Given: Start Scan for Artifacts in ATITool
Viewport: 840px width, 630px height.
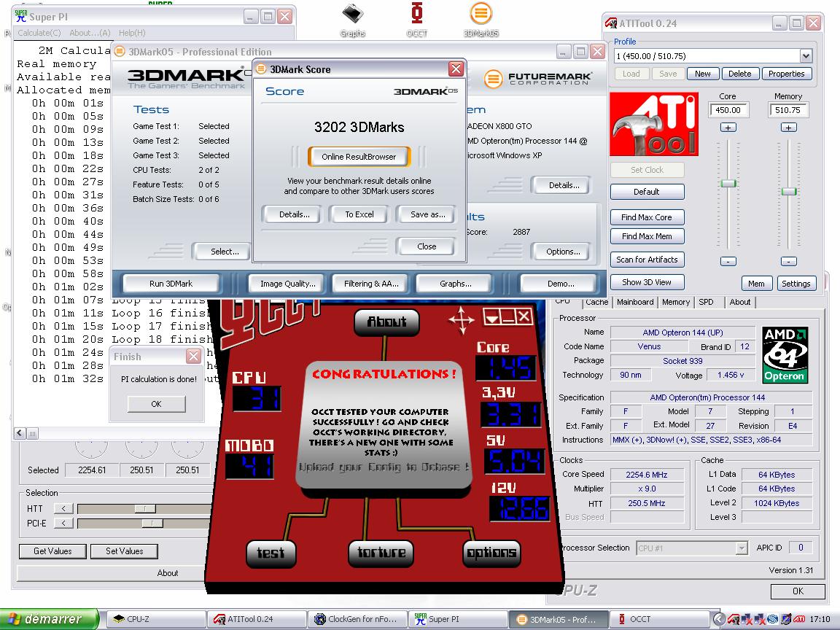Looking at the screenshot, I should click(647, 260).
